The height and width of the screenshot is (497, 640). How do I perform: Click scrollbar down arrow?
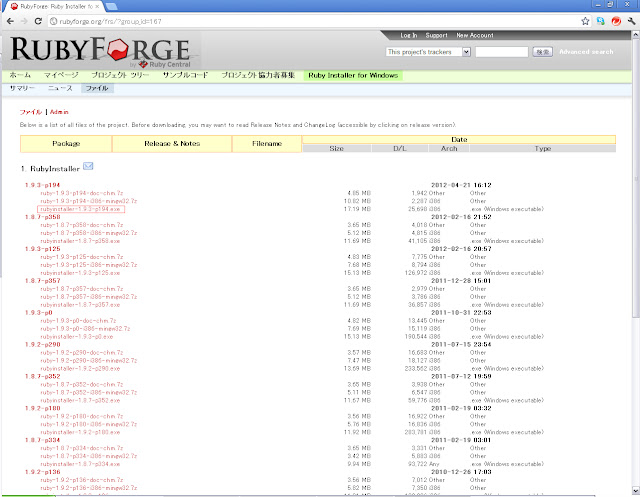click(x=636, y=490)
